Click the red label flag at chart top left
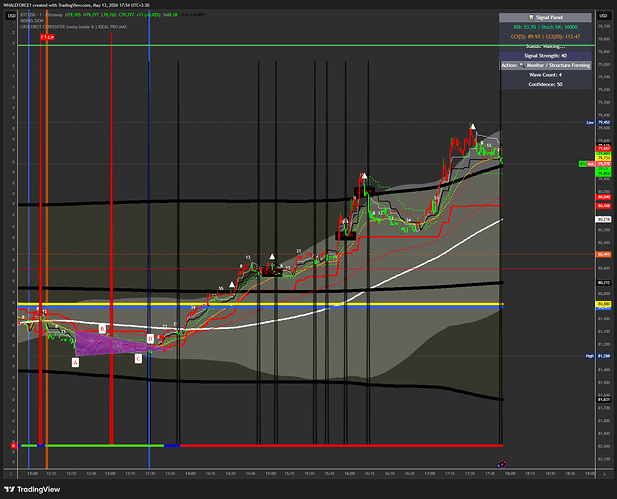 pos(47,37)
